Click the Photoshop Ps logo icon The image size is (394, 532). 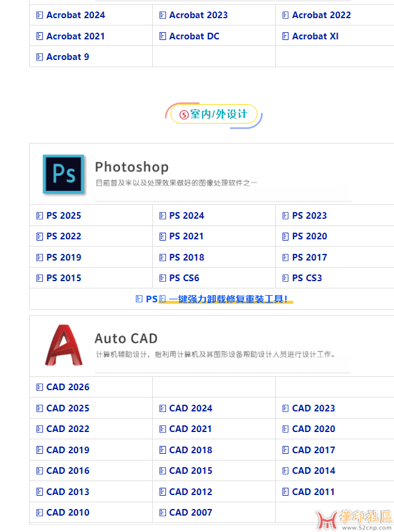(x=64, y=174)
